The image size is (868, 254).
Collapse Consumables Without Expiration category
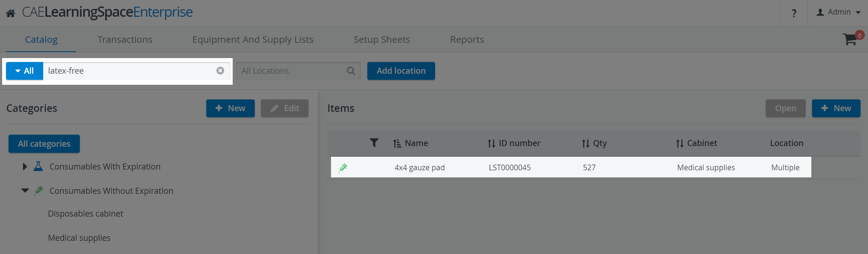(x=25, y=191)
